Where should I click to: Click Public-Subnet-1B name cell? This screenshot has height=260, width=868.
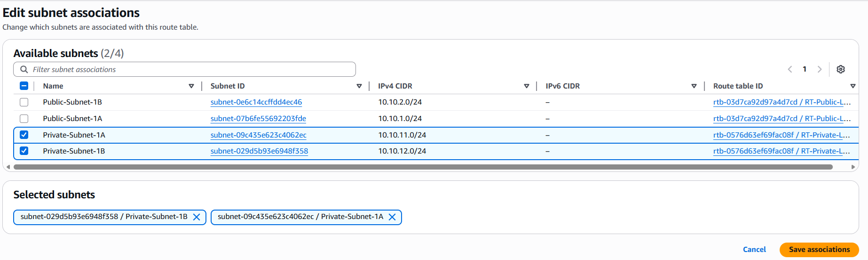pyautogui.click(x=72, y=102)
